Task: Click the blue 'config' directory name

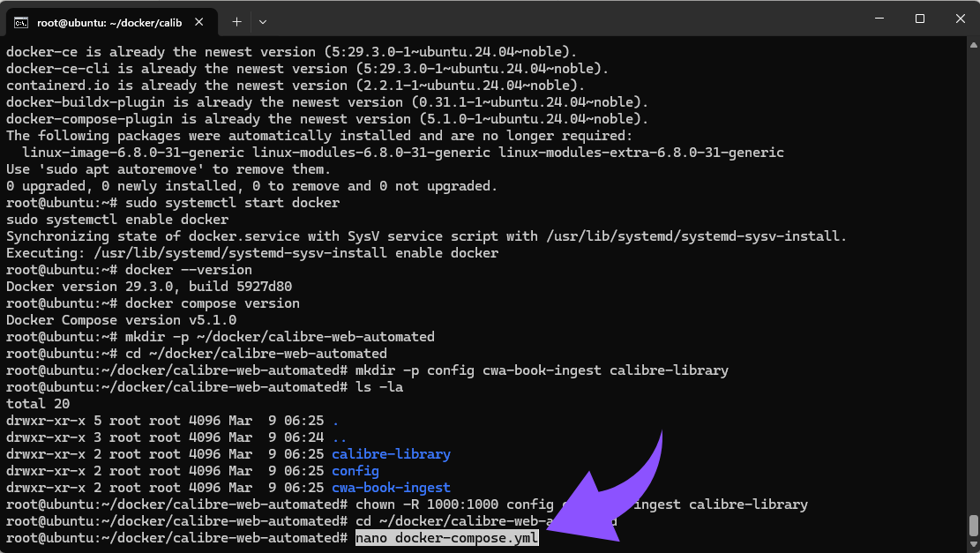Action: [x=355, y=470]
